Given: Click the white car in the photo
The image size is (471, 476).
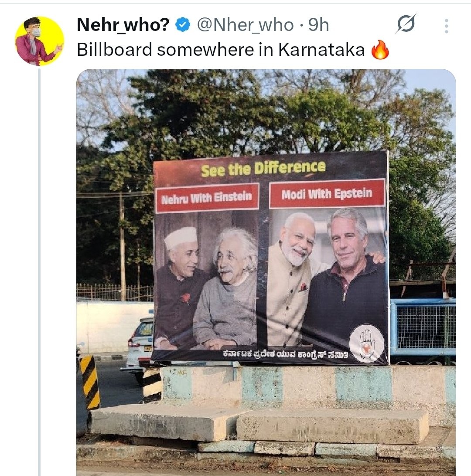Looking at the screenshot, I should (x=140, y=342).
